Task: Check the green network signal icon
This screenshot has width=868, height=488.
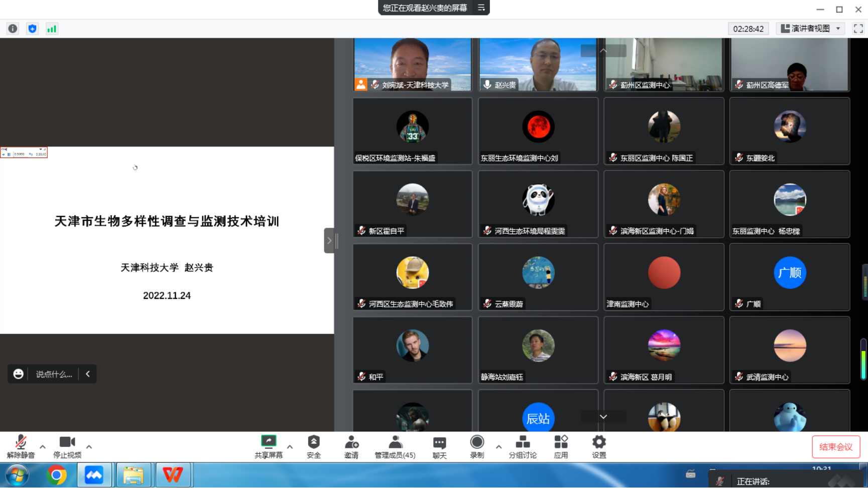Action: 52,29
